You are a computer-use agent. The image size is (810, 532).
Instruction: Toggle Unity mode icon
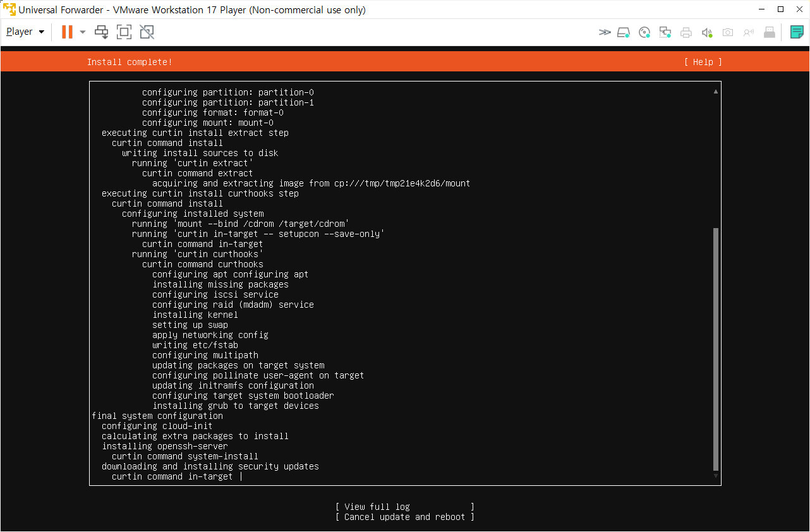pyautogui.click(x=147, y=32)
